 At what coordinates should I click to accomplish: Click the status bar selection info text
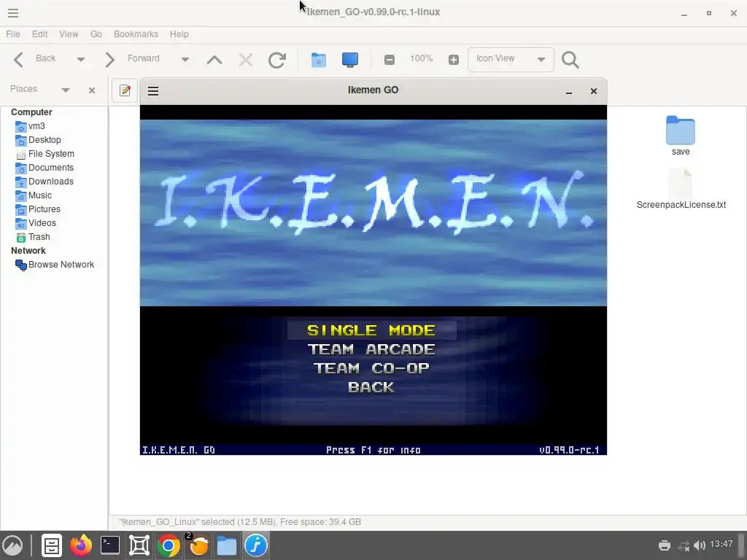coord(240,522)
